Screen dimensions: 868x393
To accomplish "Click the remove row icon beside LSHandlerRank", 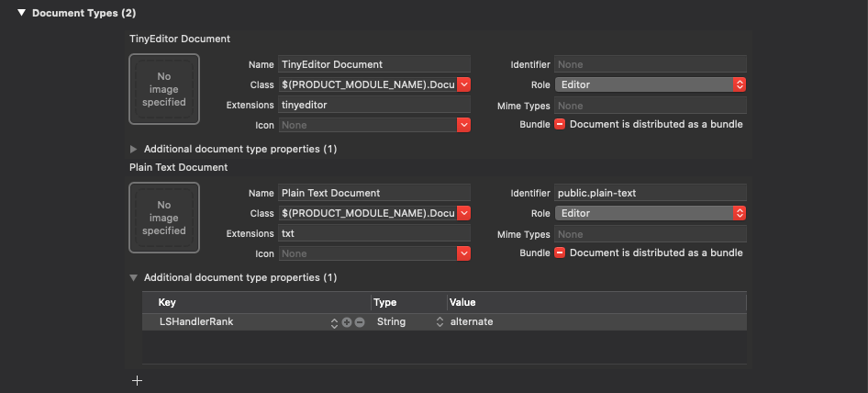I will [x=360, y=322].
